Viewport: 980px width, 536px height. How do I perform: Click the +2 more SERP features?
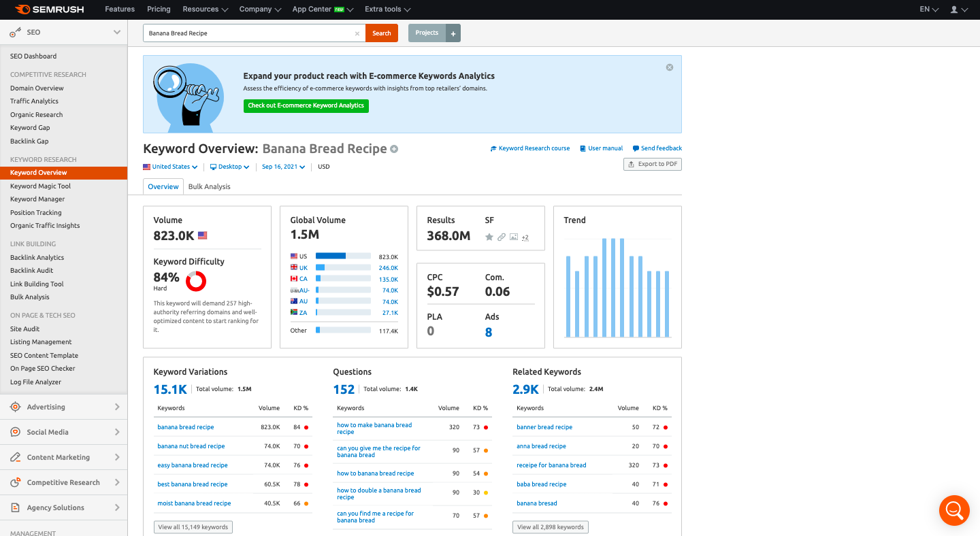[x=525, y=237]
